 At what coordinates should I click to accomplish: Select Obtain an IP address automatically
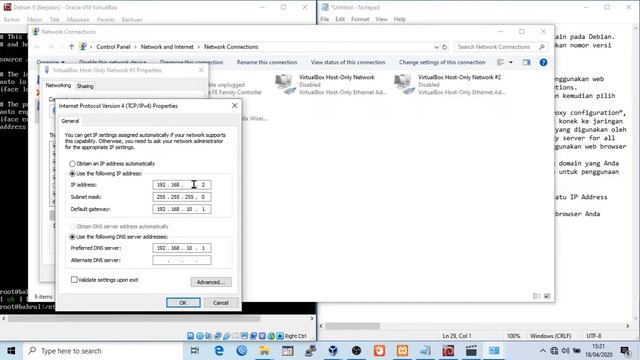(x=72, y=164)
